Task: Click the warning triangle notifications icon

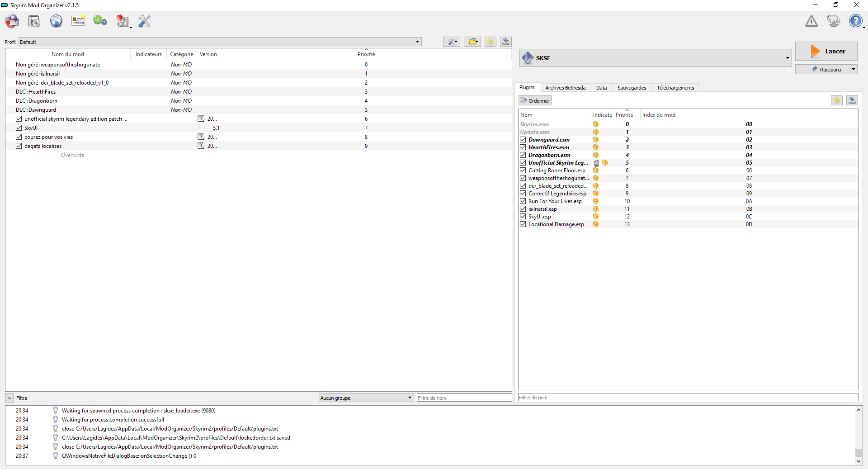Action: 811,21
